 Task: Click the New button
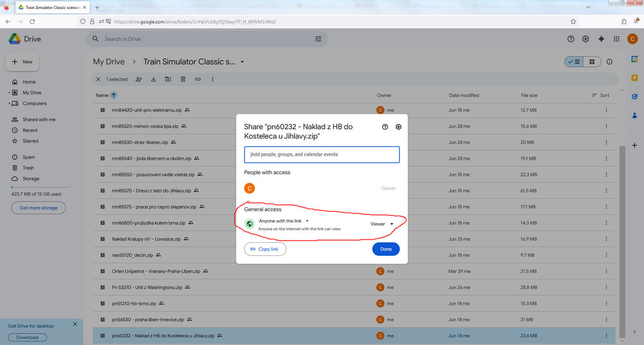(x=22, y=62)
